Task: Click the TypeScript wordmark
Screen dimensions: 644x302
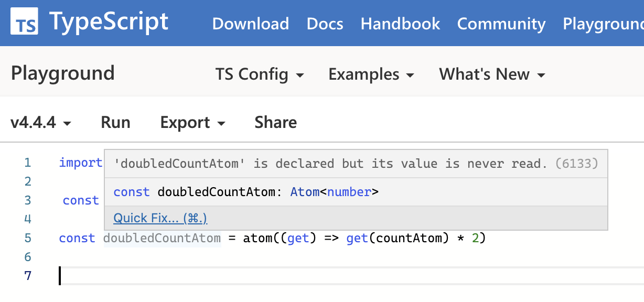Action: click(109, 22)
